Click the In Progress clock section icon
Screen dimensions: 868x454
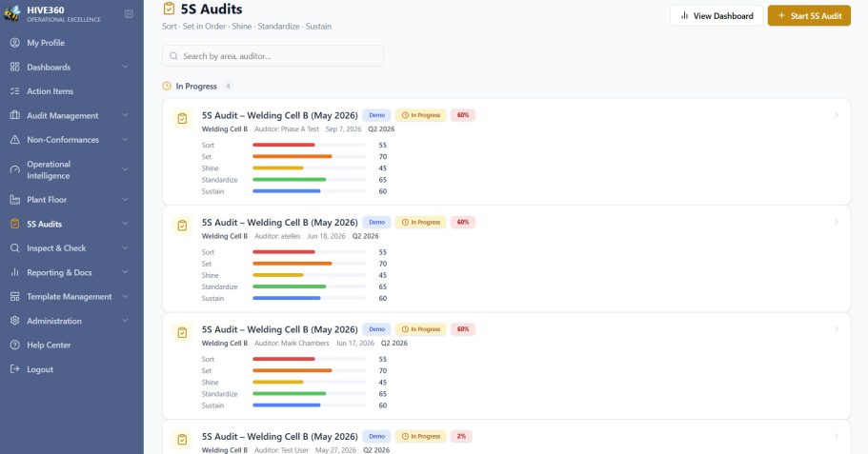click(x=167, y=87)
